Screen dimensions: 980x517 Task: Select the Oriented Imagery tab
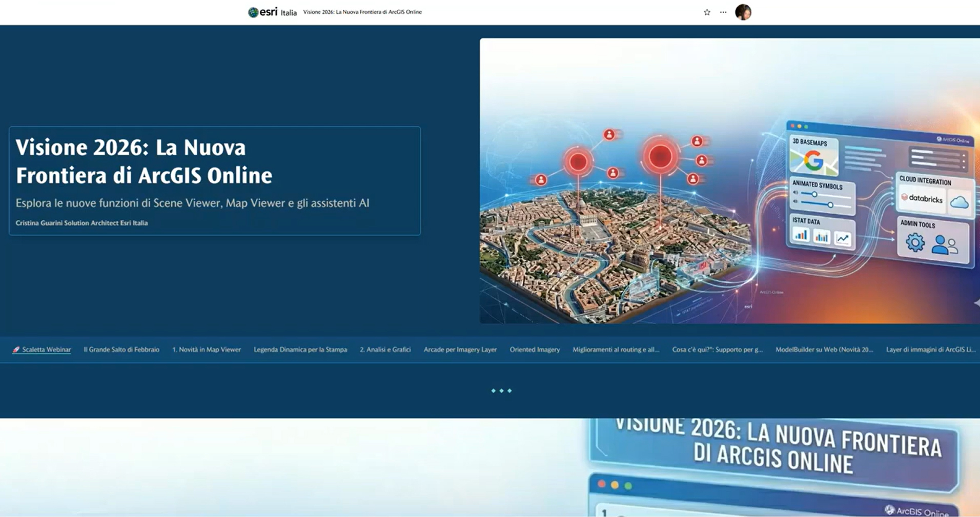[535, 349]
